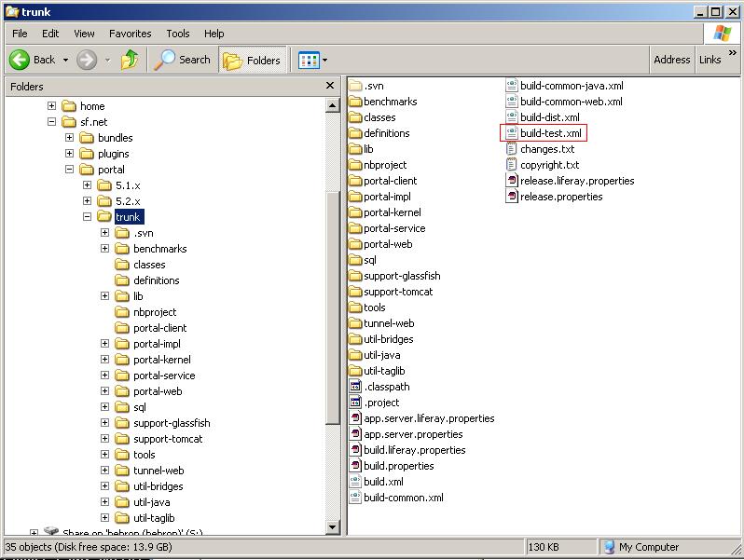Screen dimensions: 744x560
Task: Open the release.properties file
Action: [x=560, y=197]
